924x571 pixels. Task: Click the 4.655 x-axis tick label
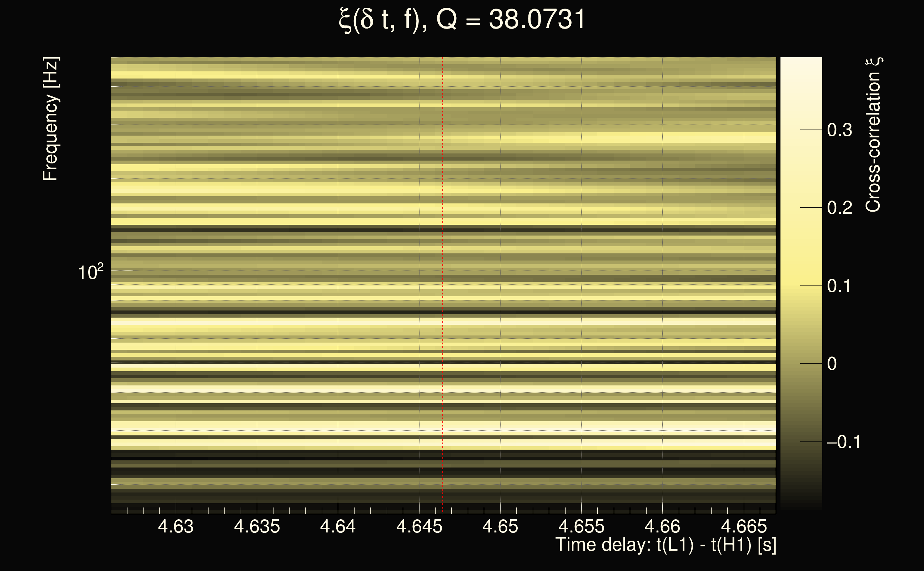point(581,526)
